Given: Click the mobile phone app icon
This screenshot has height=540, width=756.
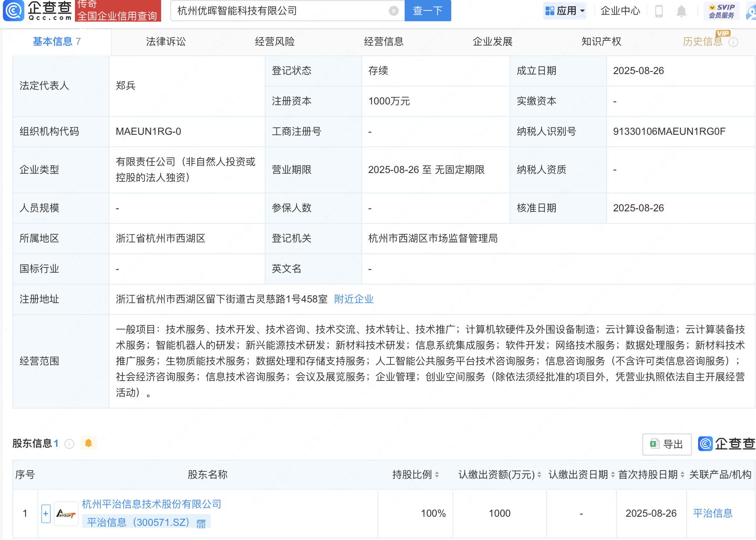Looking at the screenshot, I should click(659, 11).
